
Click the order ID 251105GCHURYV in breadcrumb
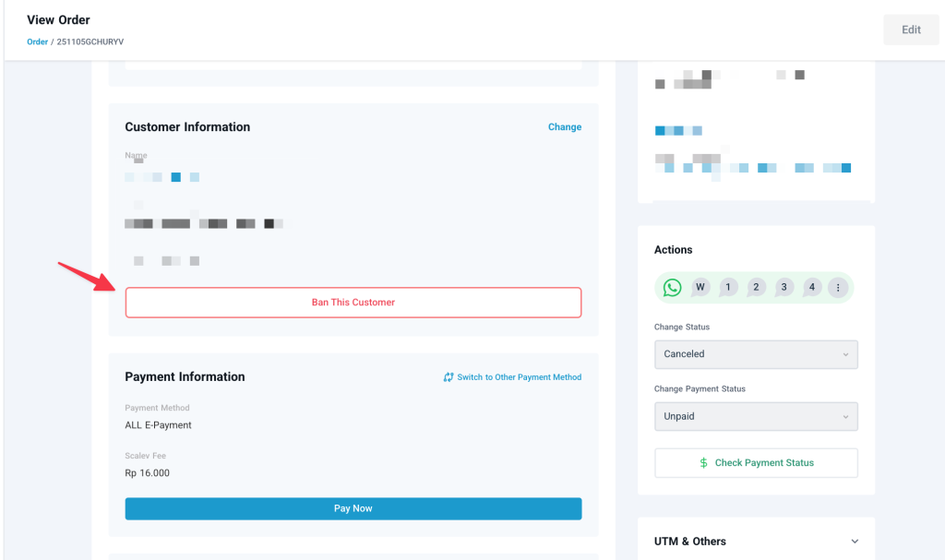[x=90, y=42]
